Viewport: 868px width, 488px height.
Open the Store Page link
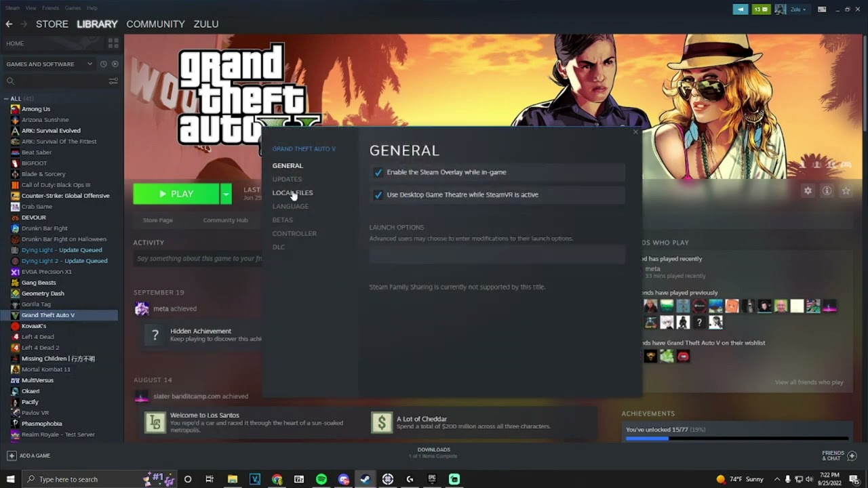coord(157,220)
